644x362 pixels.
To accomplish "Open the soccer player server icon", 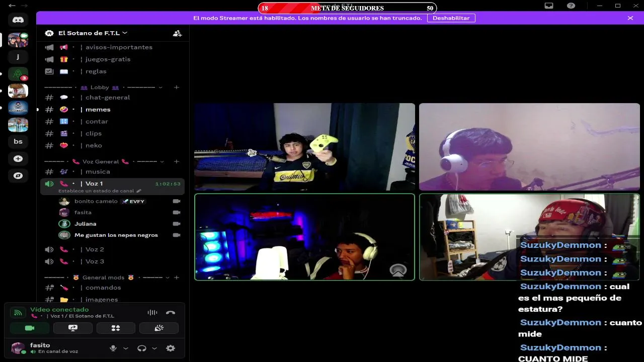I will point(18,124).
